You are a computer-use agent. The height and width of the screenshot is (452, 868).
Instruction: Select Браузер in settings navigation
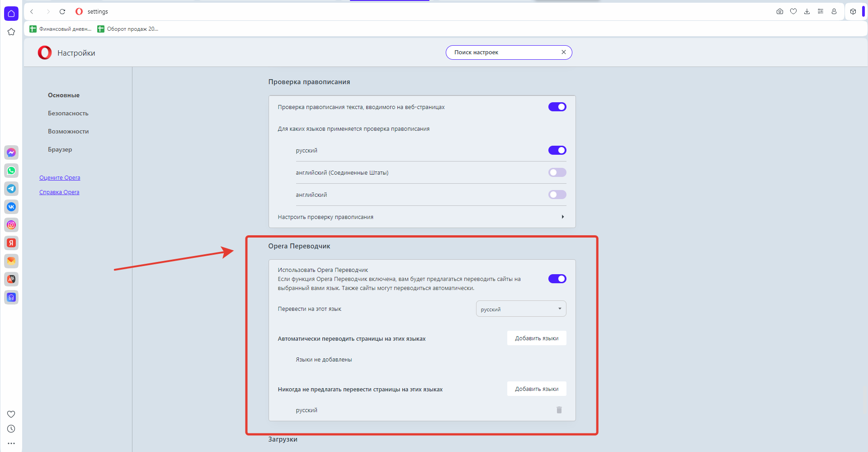60,149
